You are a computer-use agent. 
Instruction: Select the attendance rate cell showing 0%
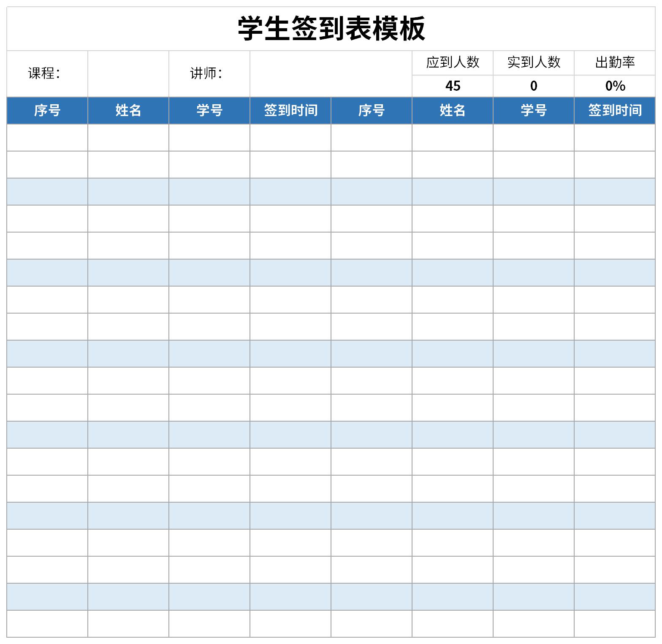coord(614,86)
